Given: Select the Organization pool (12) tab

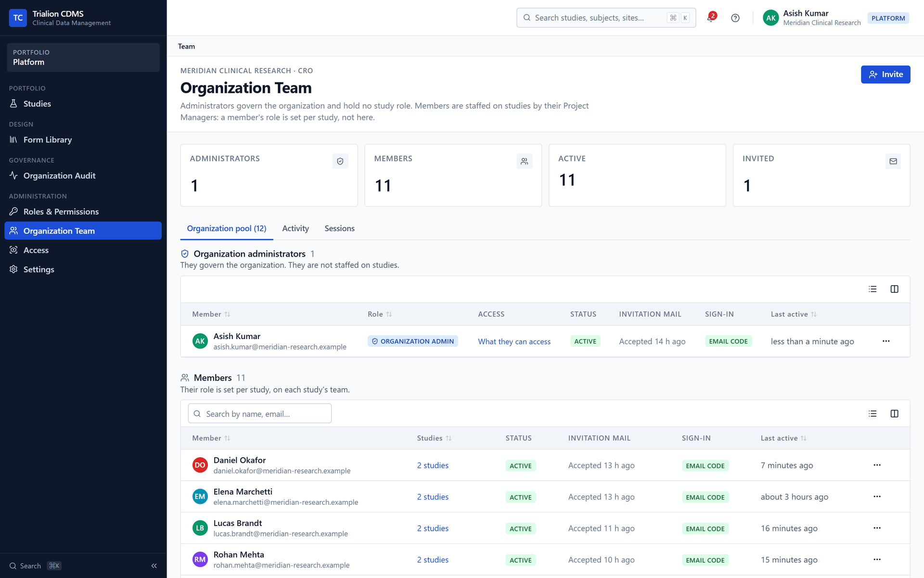Looking at the screenshot, I should pos(227,228).
